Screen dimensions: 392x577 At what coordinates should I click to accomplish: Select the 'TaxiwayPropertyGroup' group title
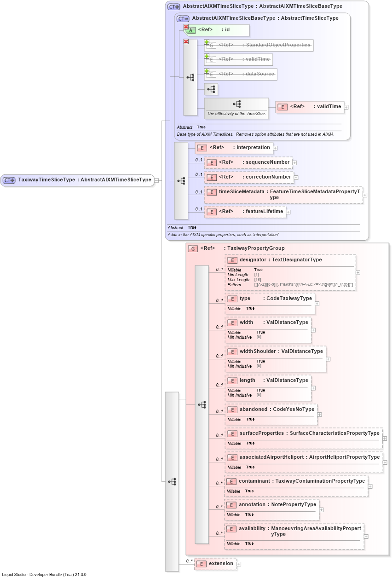click(256, 248)
